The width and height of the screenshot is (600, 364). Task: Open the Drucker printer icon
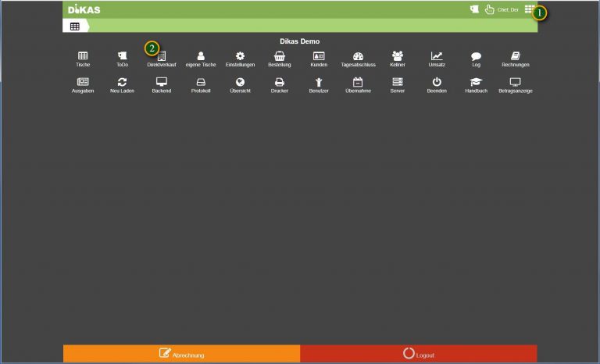point(280,82)
